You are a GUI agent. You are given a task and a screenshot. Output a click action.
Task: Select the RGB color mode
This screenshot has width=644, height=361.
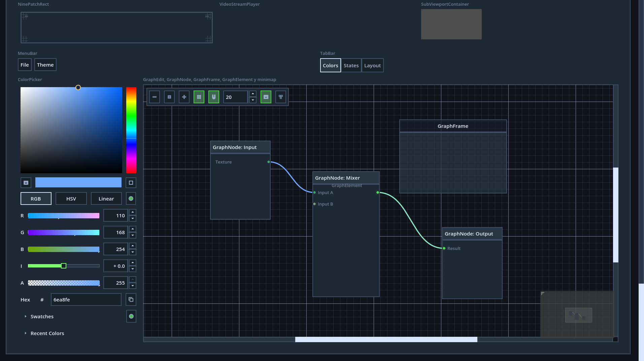click(x=36, y=198)
